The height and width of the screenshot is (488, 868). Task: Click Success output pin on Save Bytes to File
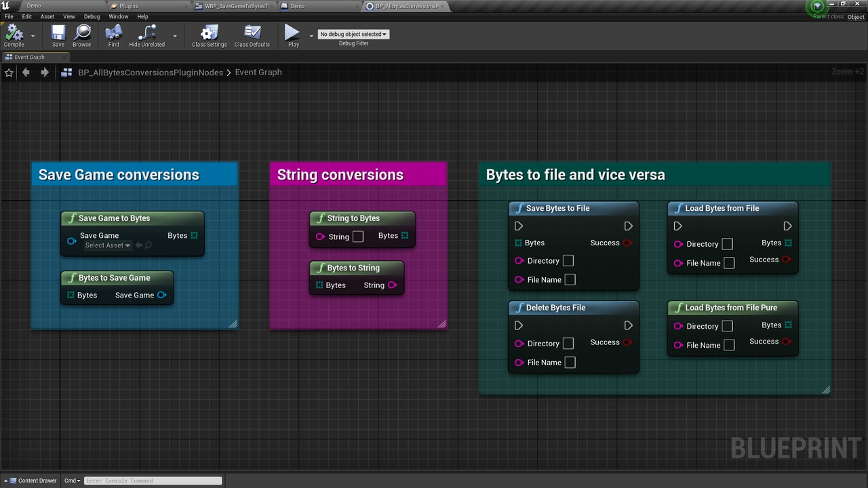pyautogui.click(x=627, y=243)
